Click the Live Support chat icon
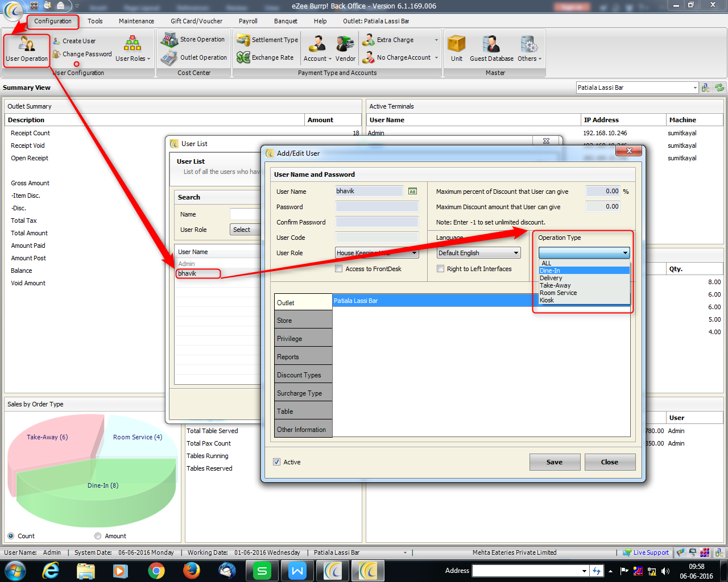This screenshot has height=582, width=728. click(x=627, y=552)
